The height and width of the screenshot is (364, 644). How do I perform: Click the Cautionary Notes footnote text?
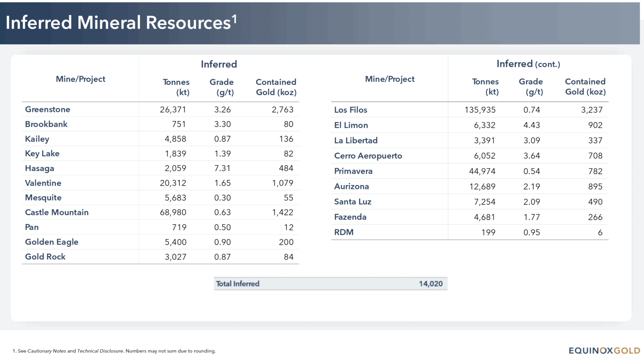[47, 351]
